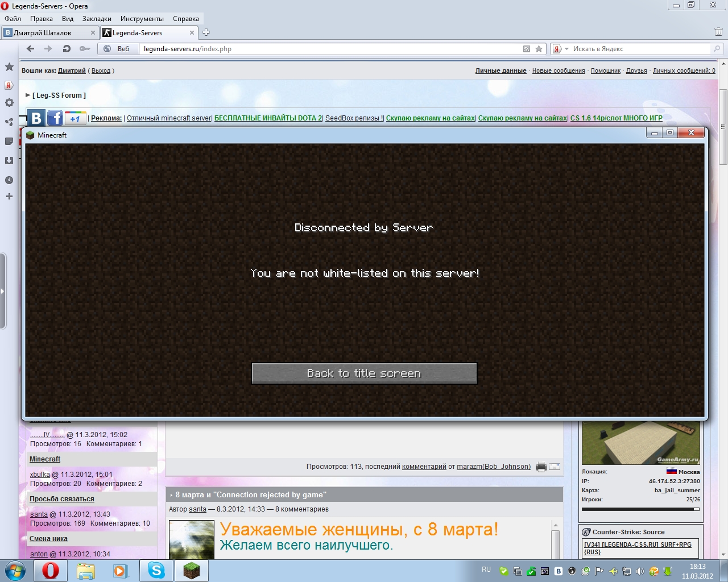Click the Facebook share icon on page
The image size is (728, 582).
click(x=55, y=118)
